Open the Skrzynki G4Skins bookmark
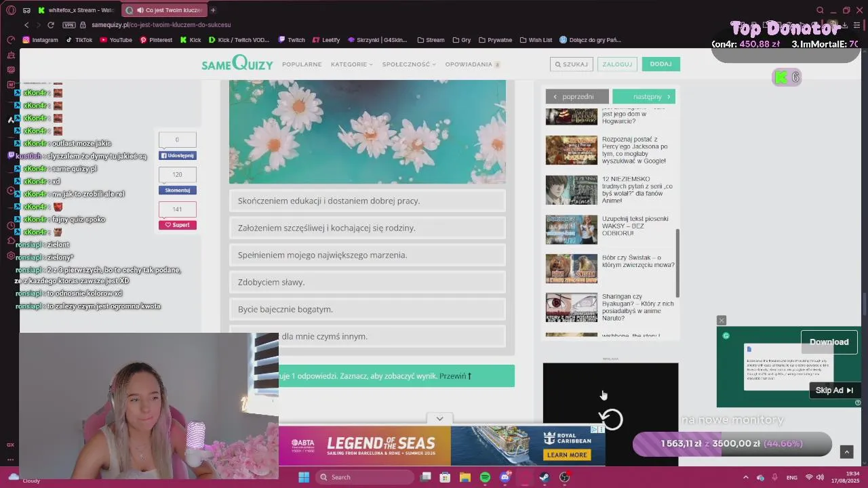This screenshot has width=868, height=488. [378, 40]
